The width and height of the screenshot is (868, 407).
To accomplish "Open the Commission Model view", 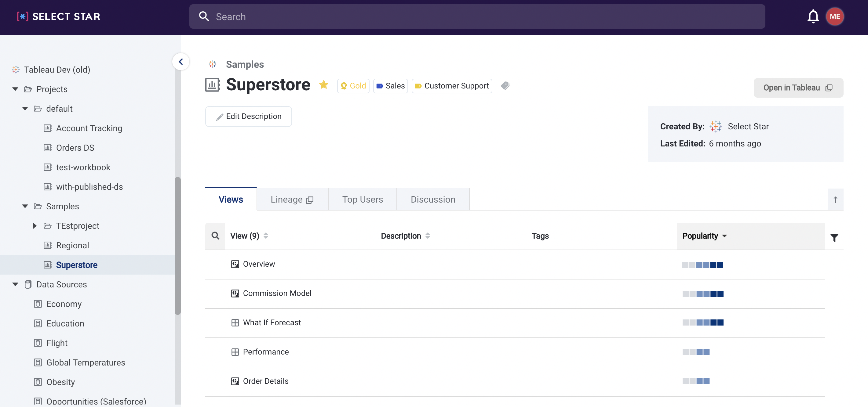I will (277, 293).
